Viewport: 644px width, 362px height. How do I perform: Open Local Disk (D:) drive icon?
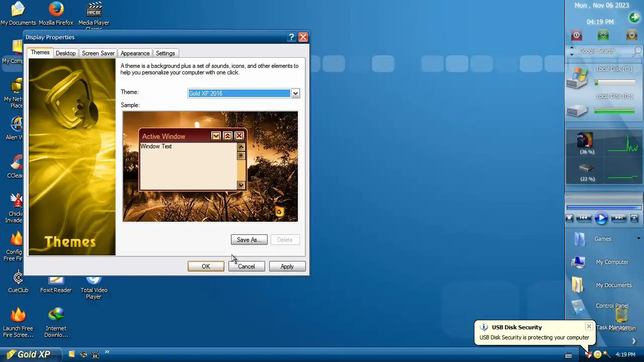click(577, 110)
